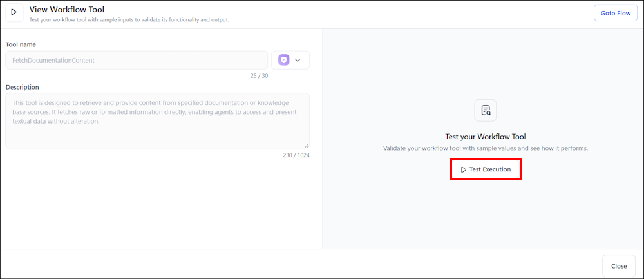Click the play icon beside View Workflow Tool

(14, 12)
